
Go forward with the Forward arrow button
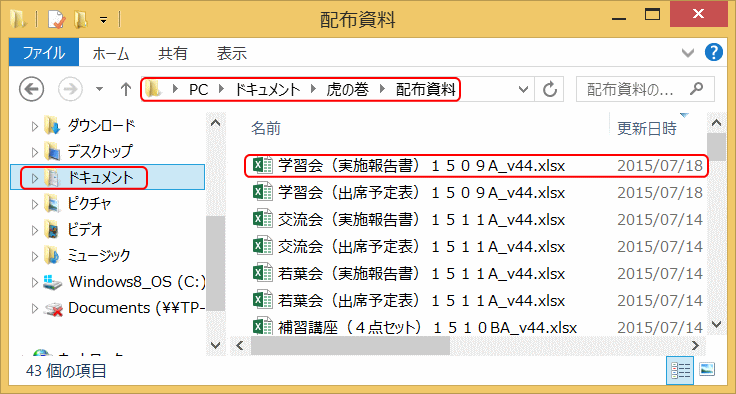[70, 89]
